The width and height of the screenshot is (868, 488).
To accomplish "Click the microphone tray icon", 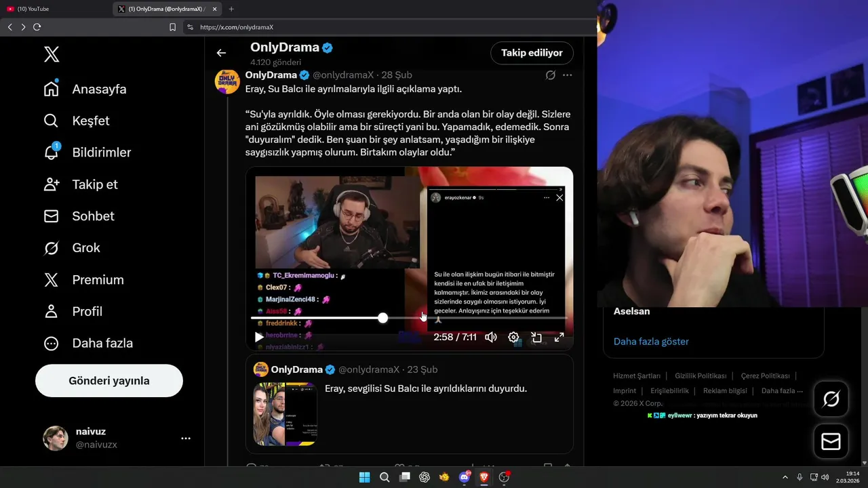I will [800, 477].
